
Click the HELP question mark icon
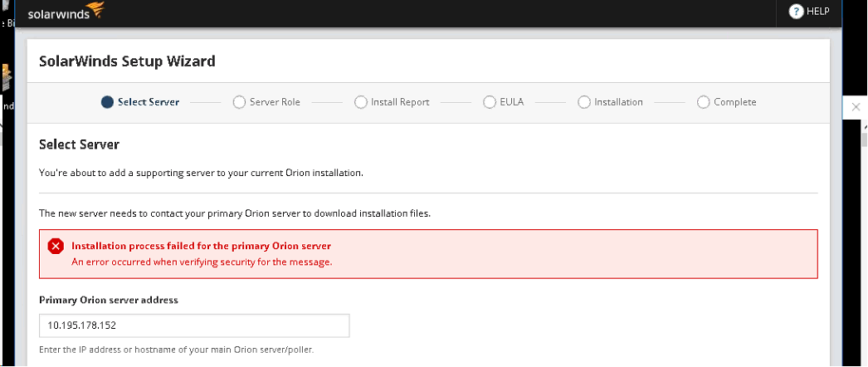(796, 12)
